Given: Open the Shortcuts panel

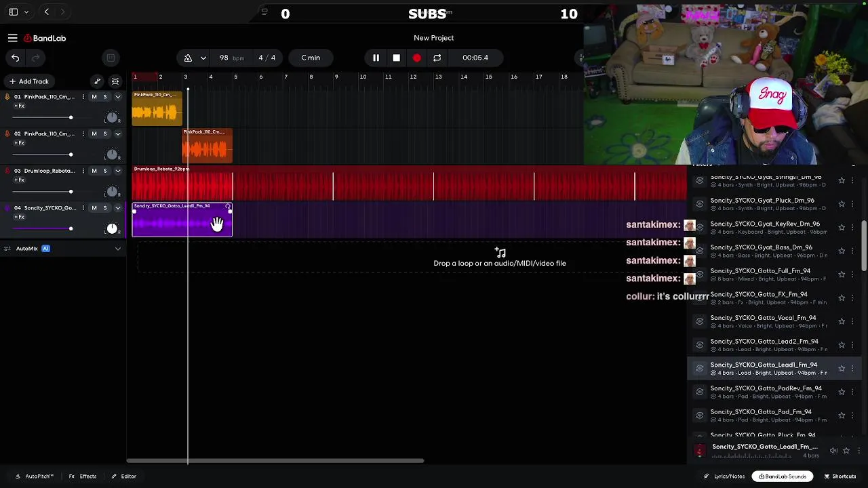Looking at the screenshot, I should point(840,476).
